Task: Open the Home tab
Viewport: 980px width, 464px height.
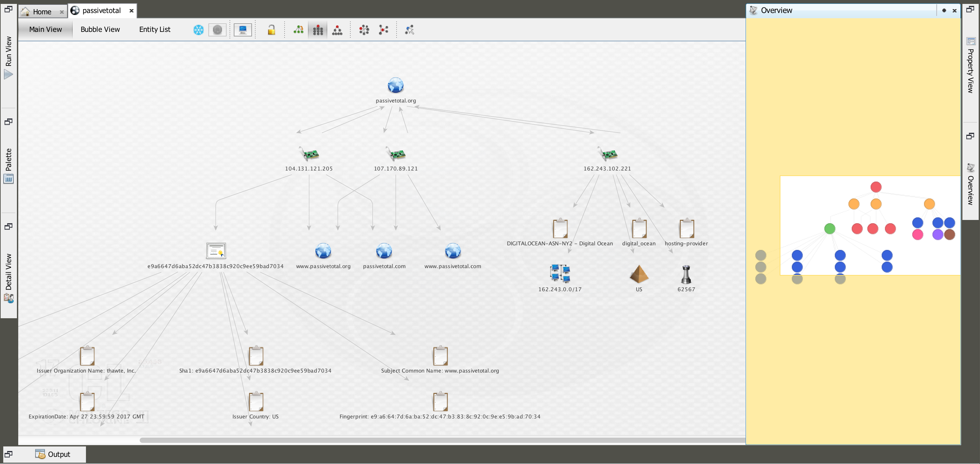Action: tap(42, 12)
